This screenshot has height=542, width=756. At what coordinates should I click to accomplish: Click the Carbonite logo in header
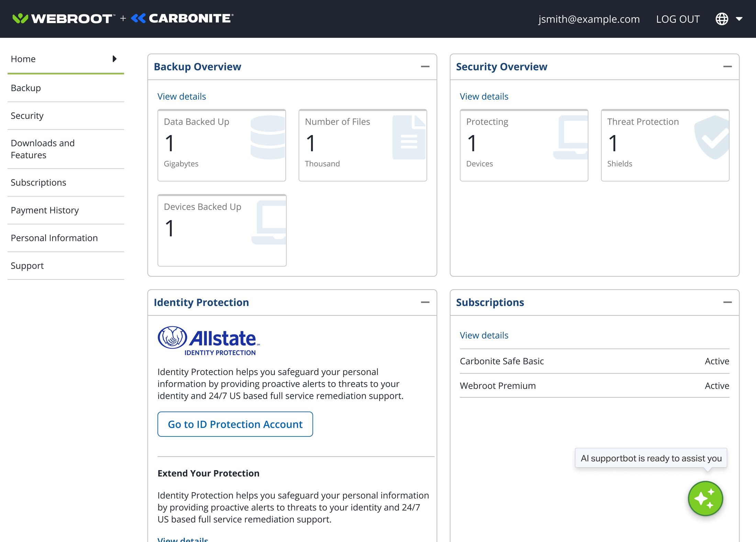point(182,19)
